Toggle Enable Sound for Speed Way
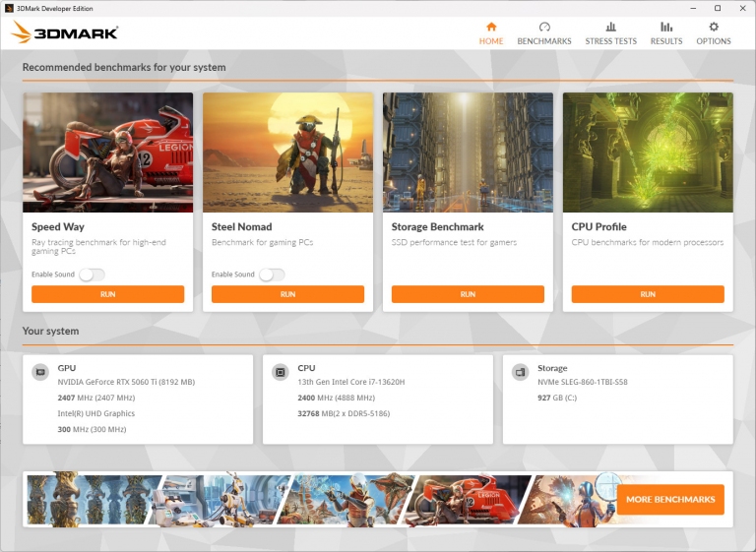The image size is (756, 552). [x=93, y=275]
